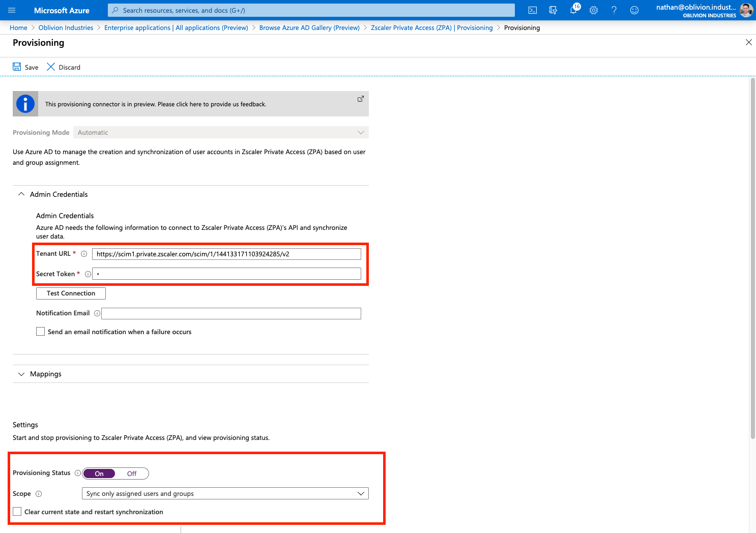The image size is (756, 533).
Task: Click into the Notification Email field
Action: click(x=231, y=313)
